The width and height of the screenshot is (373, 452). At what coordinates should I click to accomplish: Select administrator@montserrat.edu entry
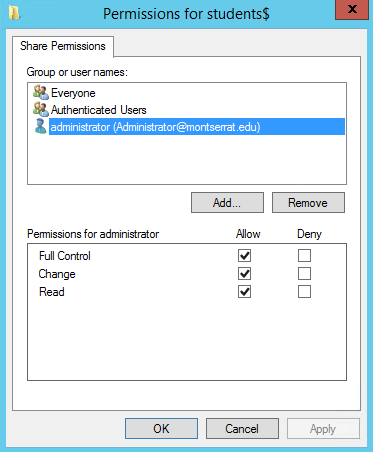(x=197, y=127)
